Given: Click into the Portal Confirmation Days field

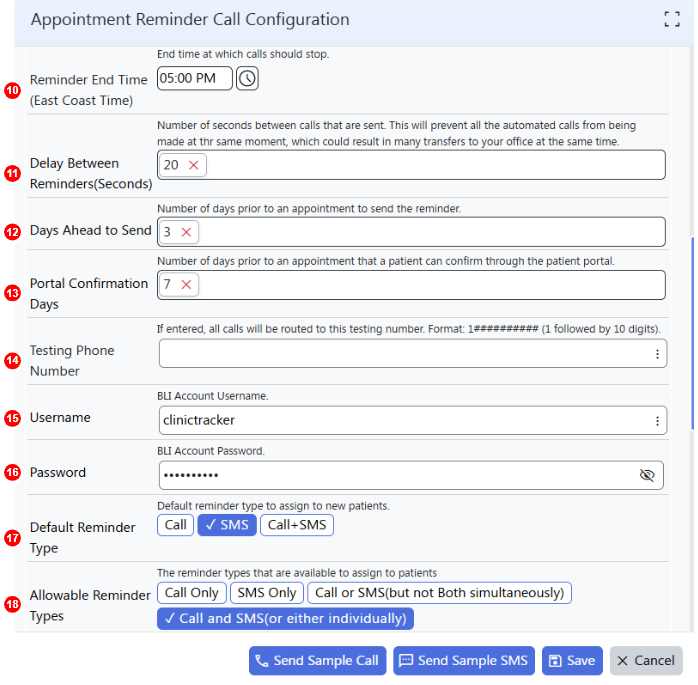Looking at the screenshot, I should (x=411, y=285).
